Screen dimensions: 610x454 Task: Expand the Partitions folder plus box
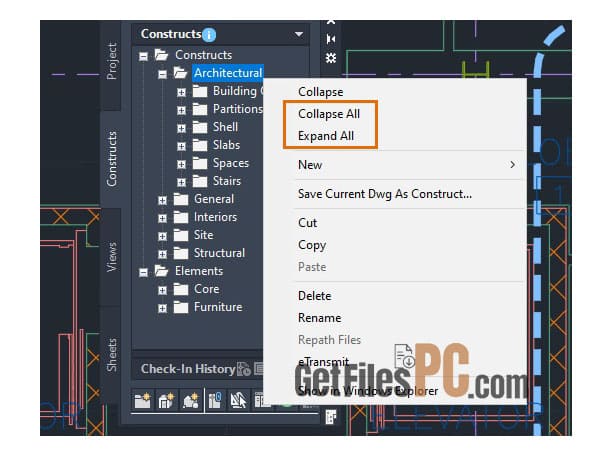[181, 110]
